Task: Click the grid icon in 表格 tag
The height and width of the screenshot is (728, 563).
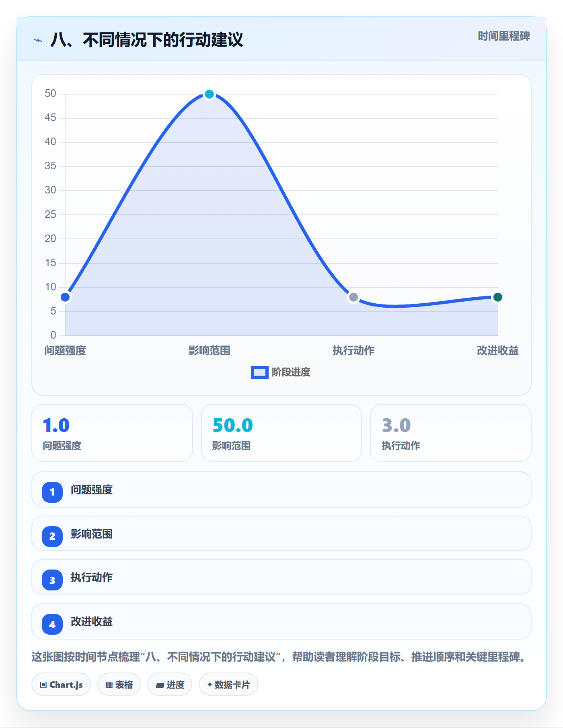Action: 109,685
